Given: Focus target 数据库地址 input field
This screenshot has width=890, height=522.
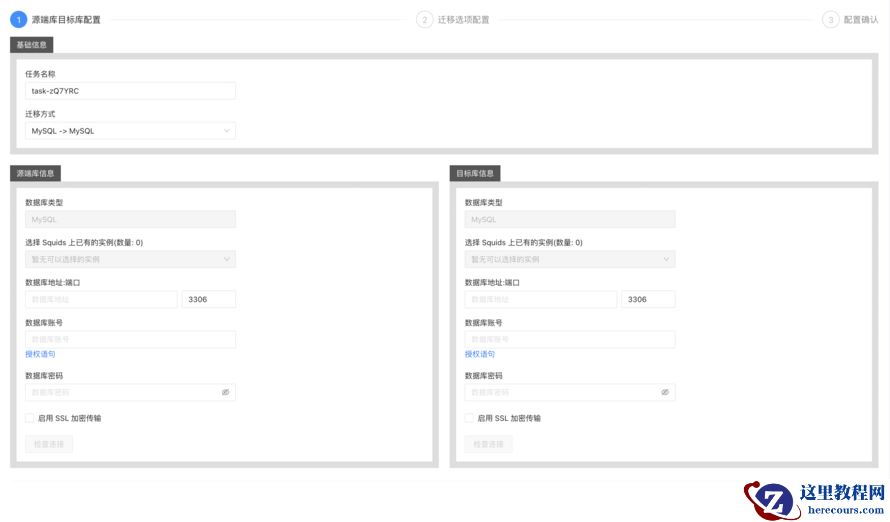Looking at the screenshot, I should pyautogui.click(x=540, y=299).
